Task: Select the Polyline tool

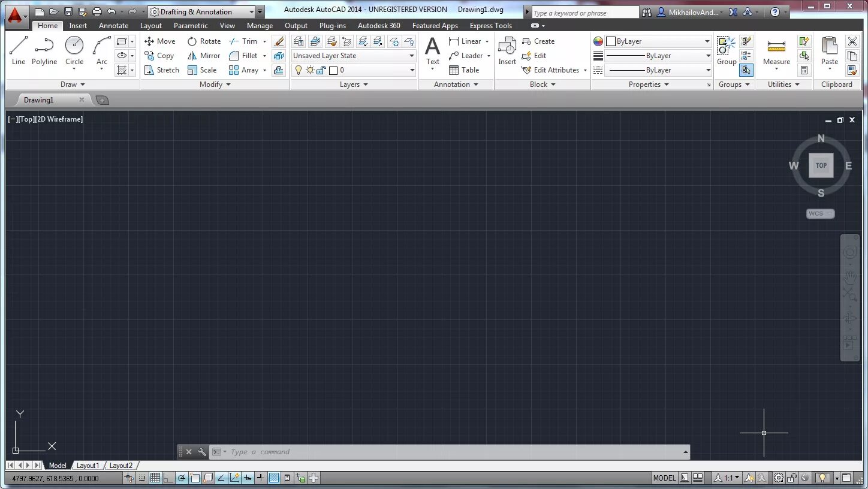Action: click(44, 50)
